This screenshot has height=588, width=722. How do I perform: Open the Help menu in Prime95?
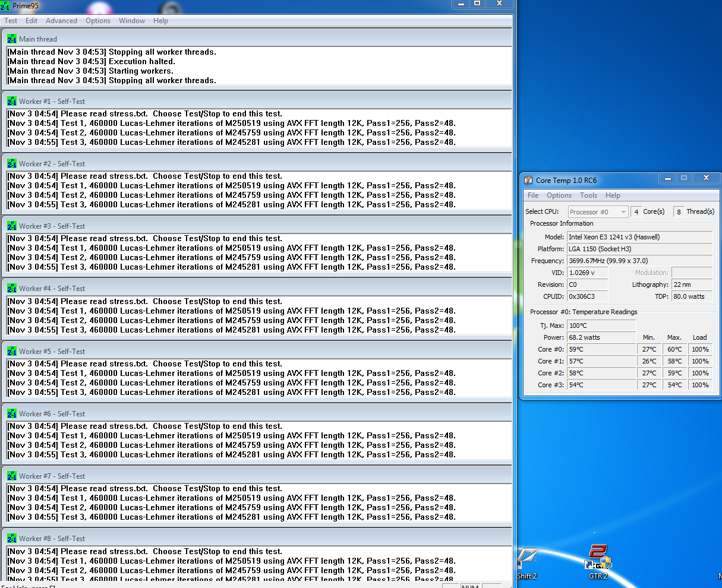[x=160, y=21]
